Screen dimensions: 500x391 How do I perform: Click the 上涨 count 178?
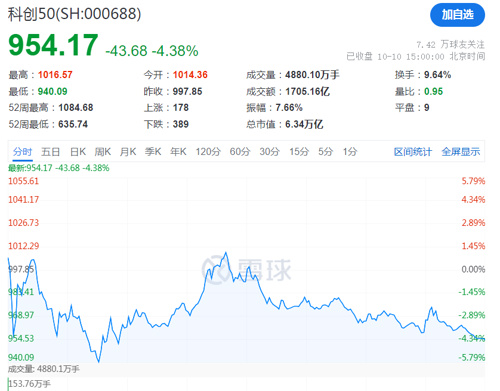(181, 108)
